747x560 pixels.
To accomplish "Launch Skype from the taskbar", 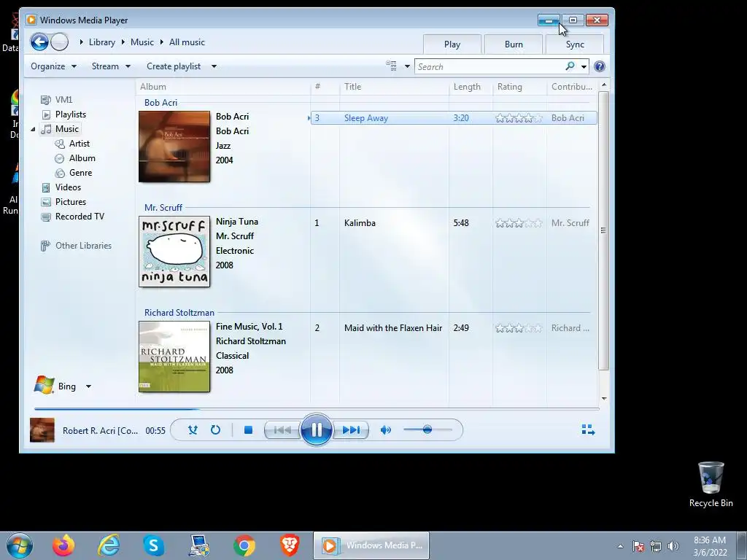I will (x=153, y=545).
